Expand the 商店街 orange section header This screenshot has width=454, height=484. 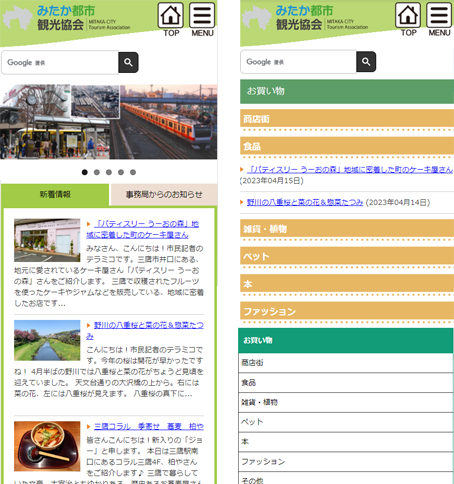coord(347,119)
